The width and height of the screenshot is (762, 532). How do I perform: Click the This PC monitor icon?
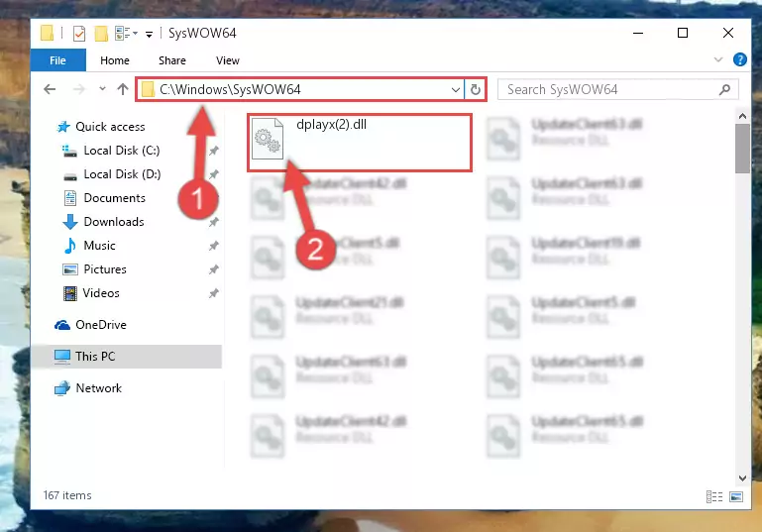point(62,357)
